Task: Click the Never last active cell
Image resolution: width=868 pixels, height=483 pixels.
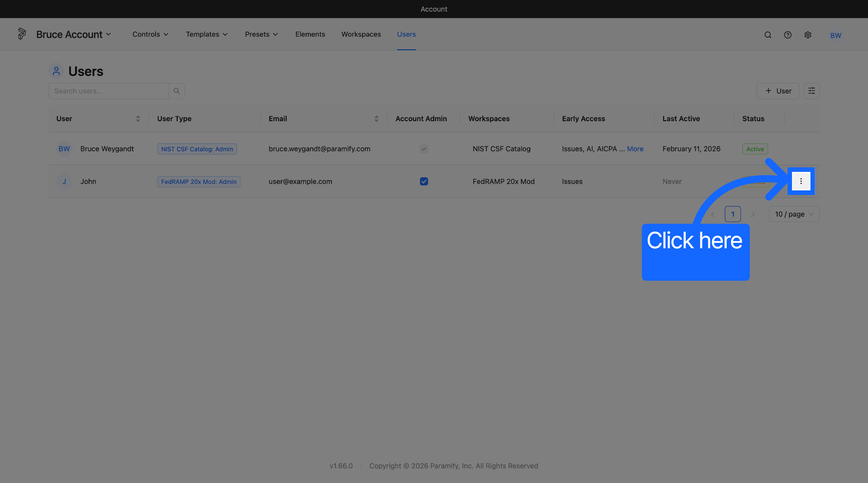Action: pos(672,181)
